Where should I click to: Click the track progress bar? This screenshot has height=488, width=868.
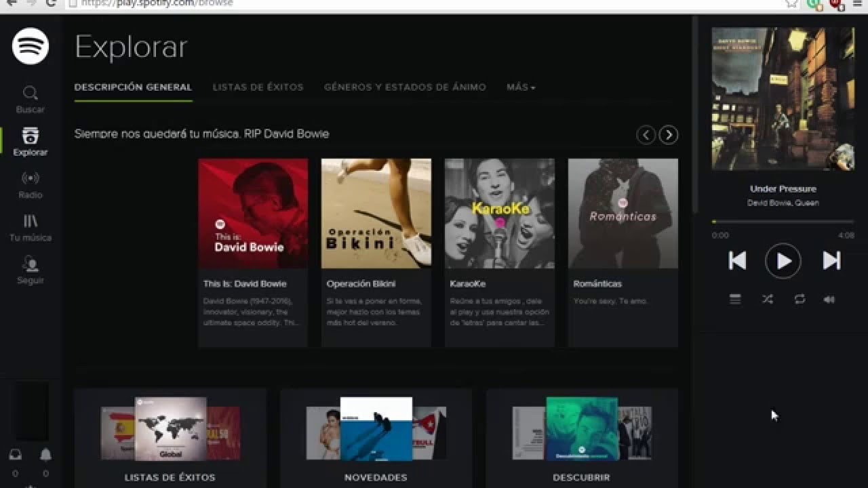click(783, 222)
